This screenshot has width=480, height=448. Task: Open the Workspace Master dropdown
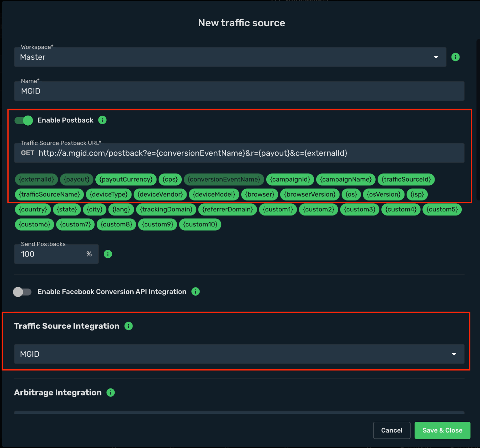tap(230, 57)
